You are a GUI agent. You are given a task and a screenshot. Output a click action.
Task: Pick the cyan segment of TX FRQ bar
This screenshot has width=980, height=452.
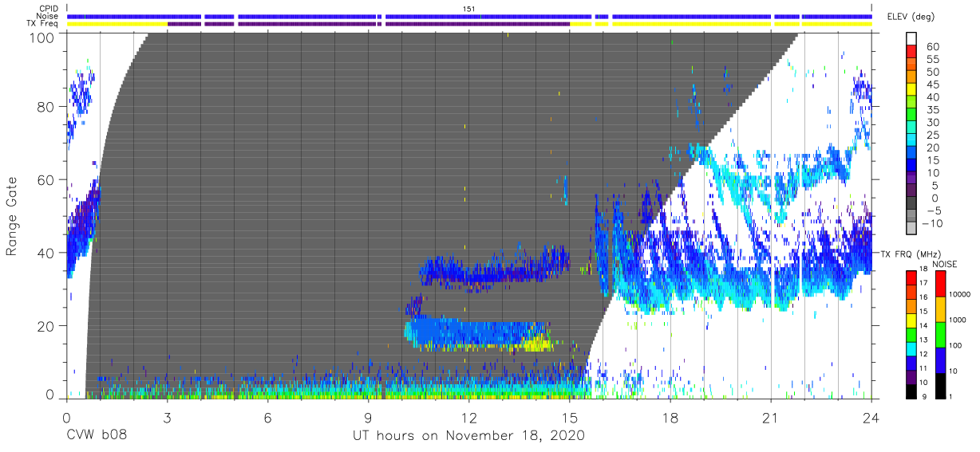(x=912, y=348)
